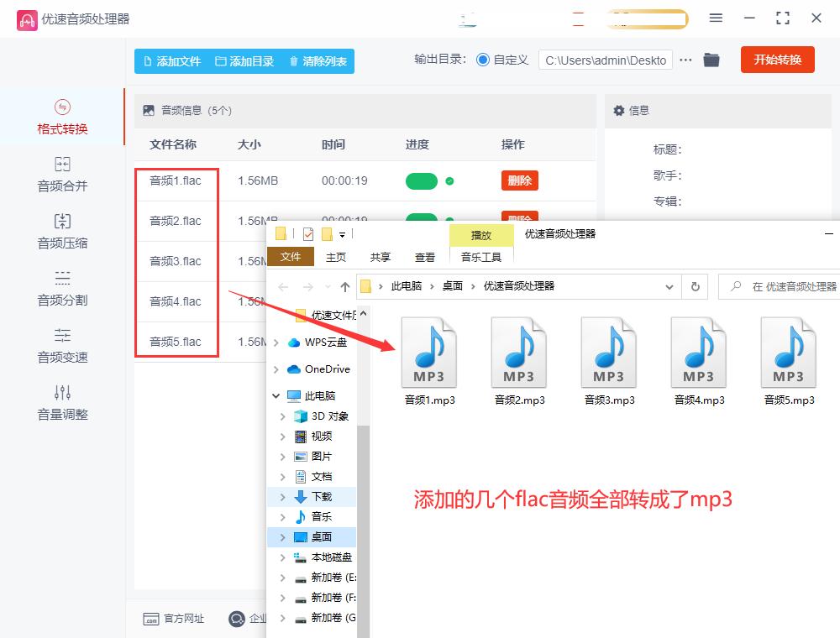
Task: Open the 官方网址 official website link
Action: click(x=174, y=619)
